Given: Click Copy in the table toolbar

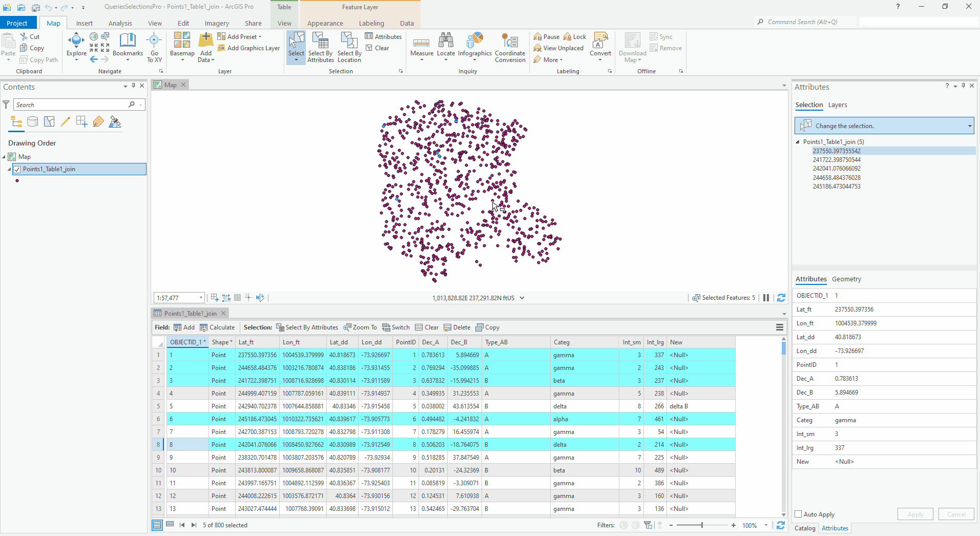Looking at the screenshot, I should (x=487, y=327).
